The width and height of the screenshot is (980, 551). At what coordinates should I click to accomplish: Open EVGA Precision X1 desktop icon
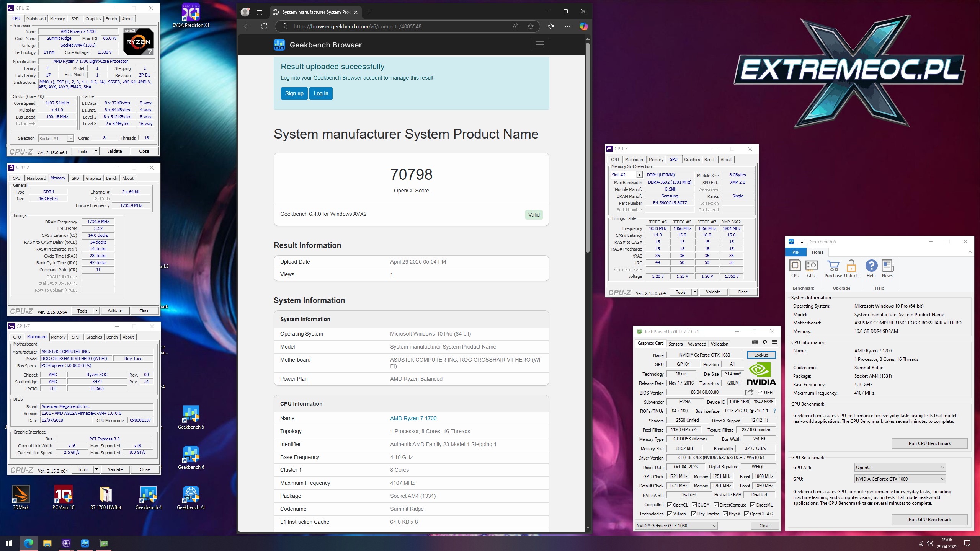[x=191, y=16]
